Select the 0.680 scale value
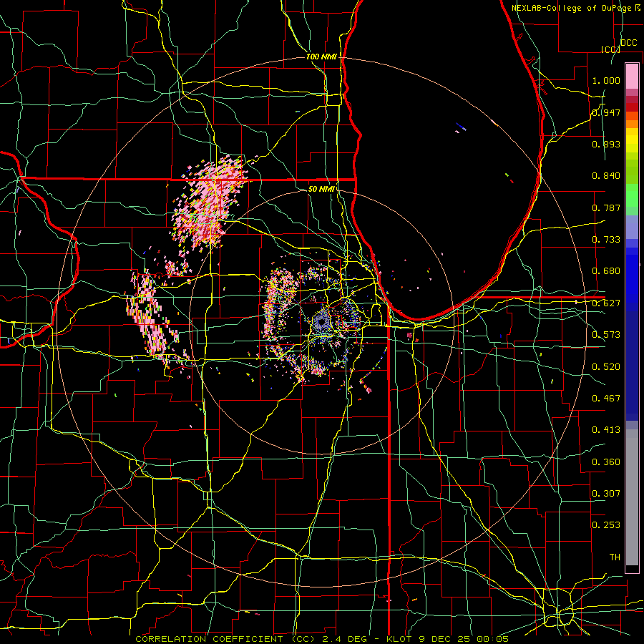 606,271
